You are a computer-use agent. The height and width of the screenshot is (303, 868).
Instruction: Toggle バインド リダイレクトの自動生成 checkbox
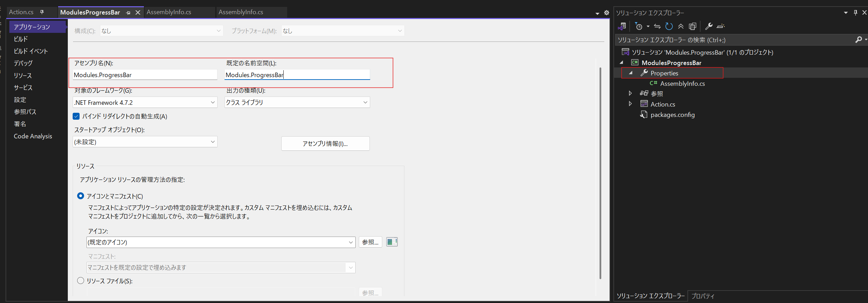pos(76,116)
